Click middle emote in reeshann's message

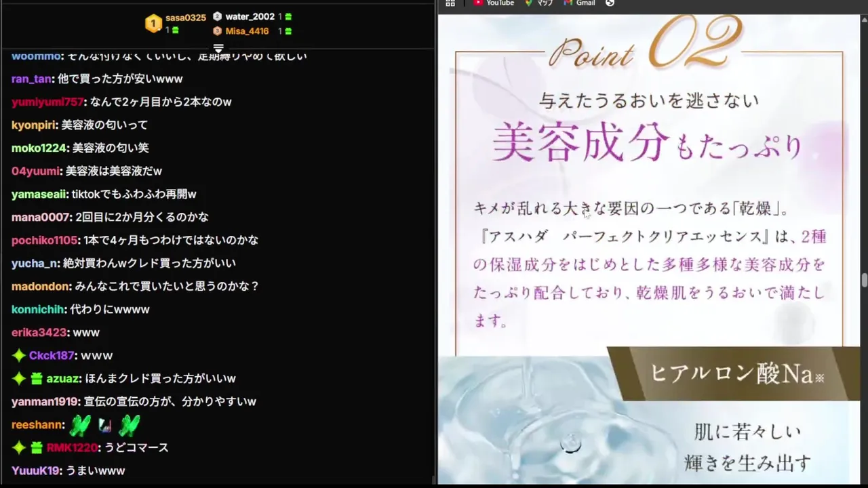104,425
